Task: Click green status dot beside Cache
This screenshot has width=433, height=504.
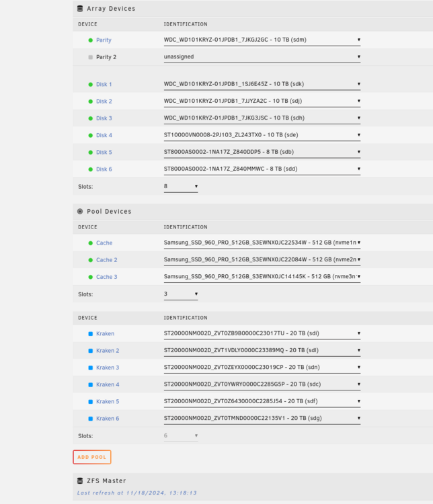Action: 90,243
